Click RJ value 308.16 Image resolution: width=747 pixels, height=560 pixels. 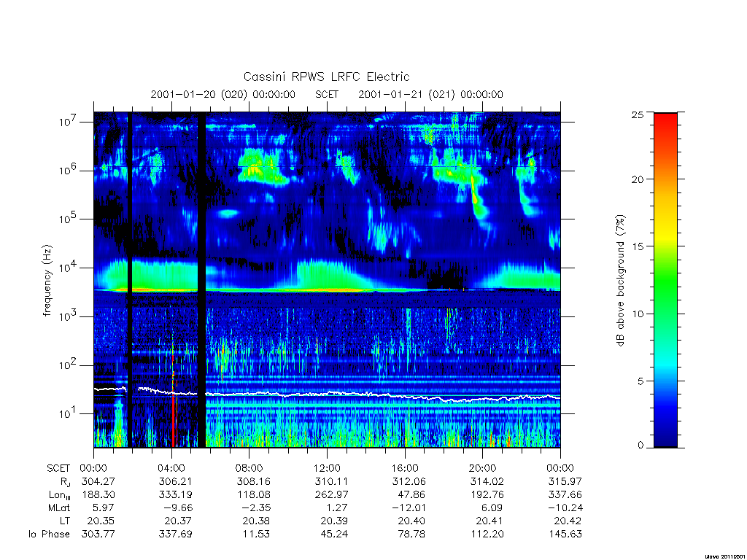point(253,481)
